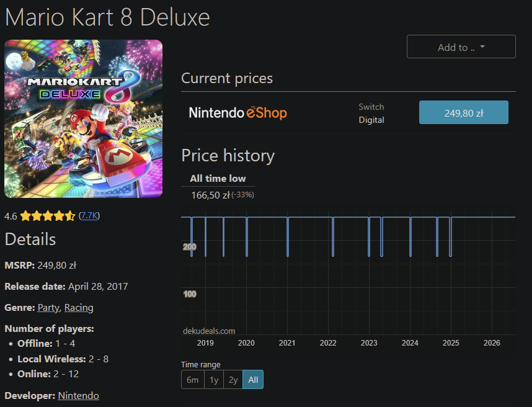Click the 100 value on chart axis
Viewport: 532px width, 407px height.
click(x=190, y=294)
